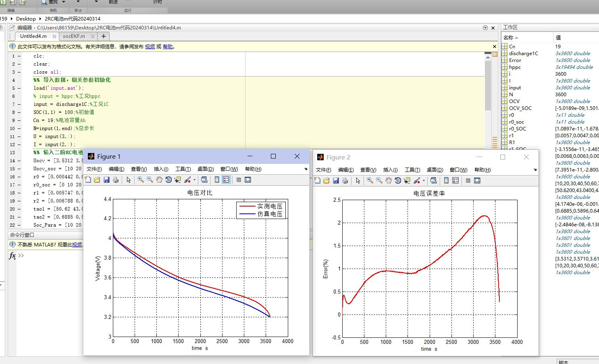Click 视频 link in editor info bar
599x364 pixels.
coord(150,47)
